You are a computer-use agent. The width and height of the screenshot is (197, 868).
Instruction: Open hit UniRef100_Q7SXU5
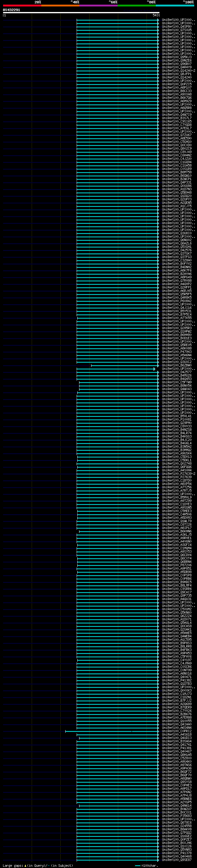177,30
